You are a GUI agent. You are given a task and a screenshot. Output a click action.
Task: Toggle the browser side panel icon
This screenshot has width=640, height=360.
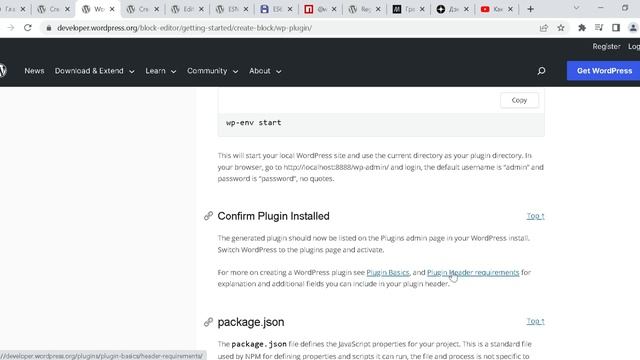pos(616,28)
